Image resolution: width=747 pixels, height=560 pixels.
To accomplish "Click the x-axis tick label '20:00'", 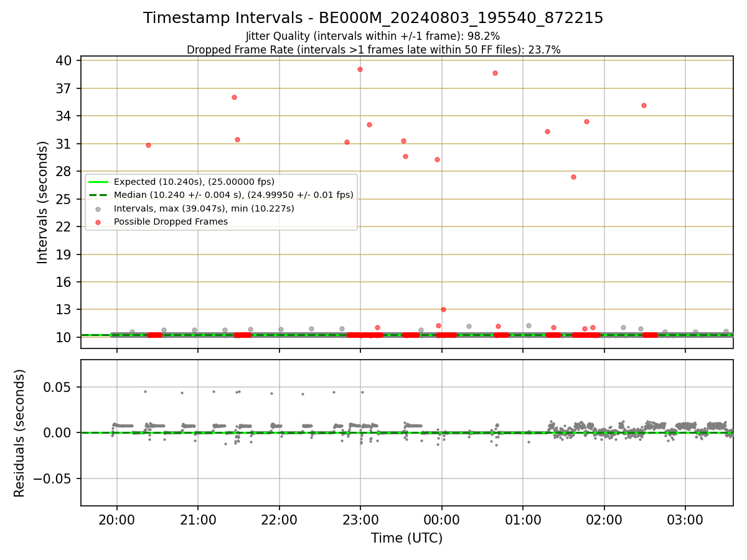I will coord(117,520).
